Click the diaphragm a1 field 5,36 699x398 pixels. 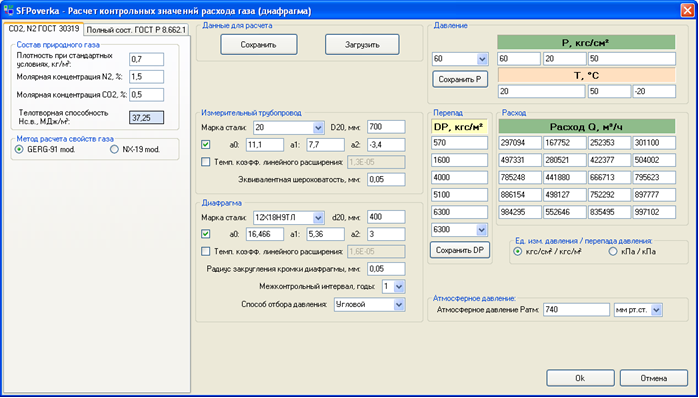click(325, 234)
